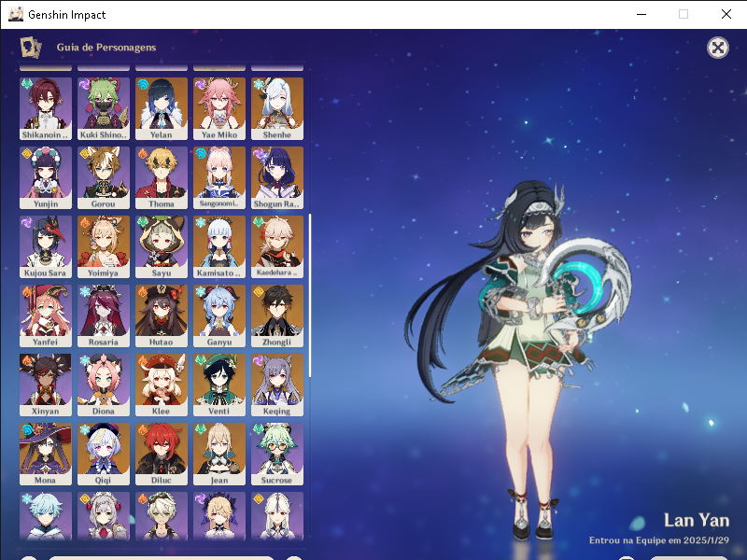Select the Rosaria character card
The height and width of the screenshot is (560, 747).
[104, 315]
